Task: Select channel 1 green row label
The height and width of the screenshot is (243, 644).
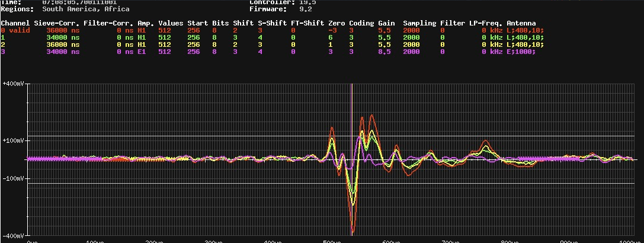Action: pyautogui.click(x=3, y=37)
